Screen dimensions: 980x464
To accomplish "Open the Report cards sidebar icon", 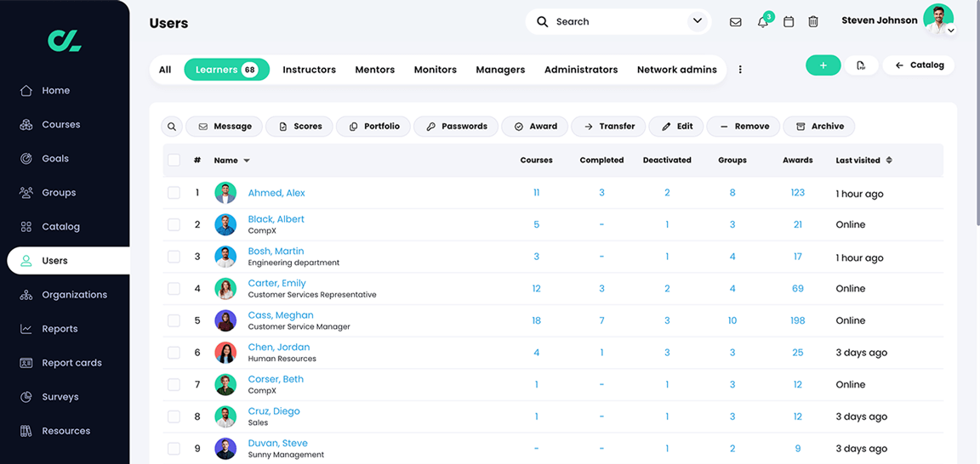I will click(x=26, y=363).
